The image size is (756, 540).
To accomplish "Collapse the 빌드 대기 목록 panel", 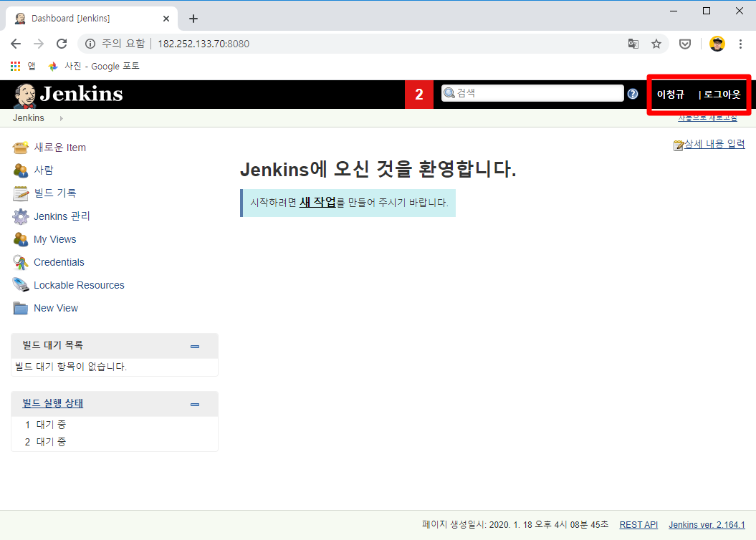I will (x=194, y=346).
